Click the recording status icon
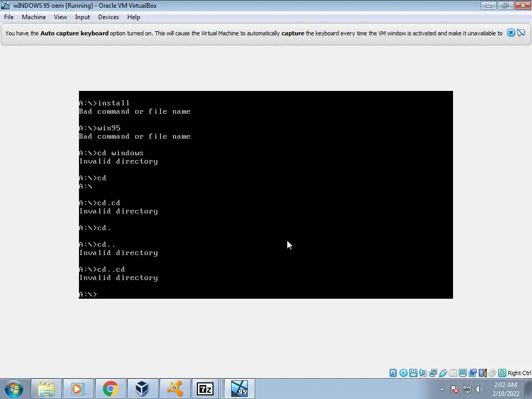The width and height of the screenshot is (532, 399). [x=472, y=373]
